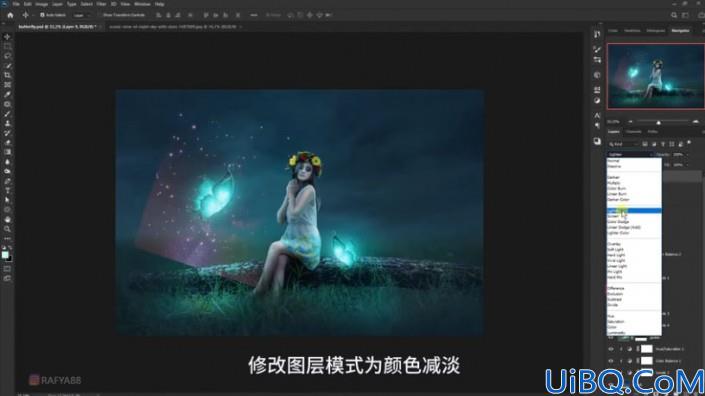705x396 pixels.
Task: Select the Pen tool
Action: [x=7, y=181]
